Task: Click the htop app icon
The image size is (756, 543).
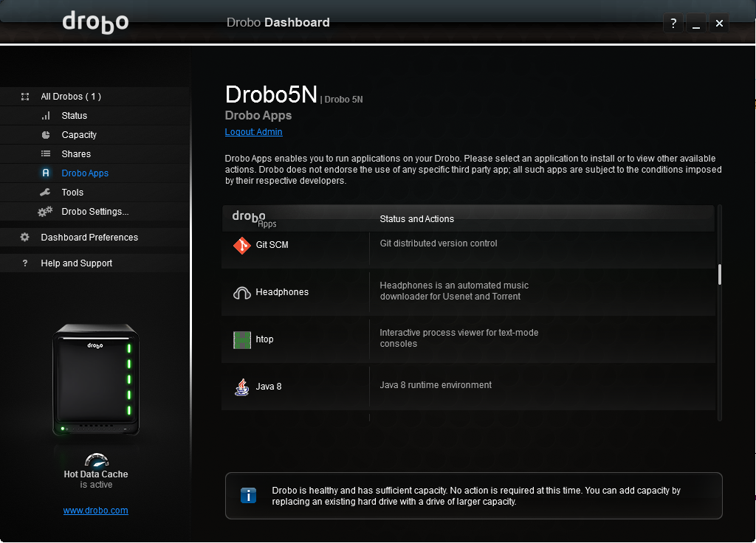Action: point(242,340)
